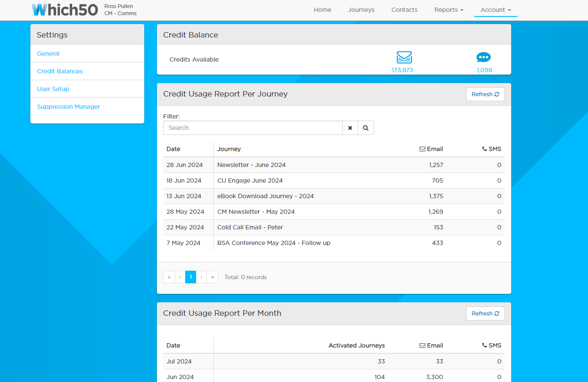Click the 28 Jun 2024 date cell
This screenshot has width=588, height=382.
[184, 165]
